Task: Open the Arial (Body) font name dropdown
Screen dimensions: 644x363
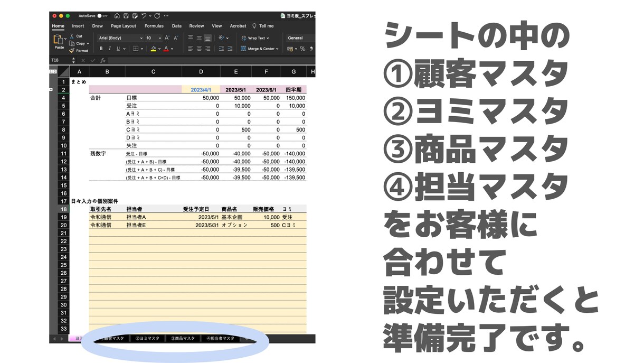Action: click(x=120, y=38)
